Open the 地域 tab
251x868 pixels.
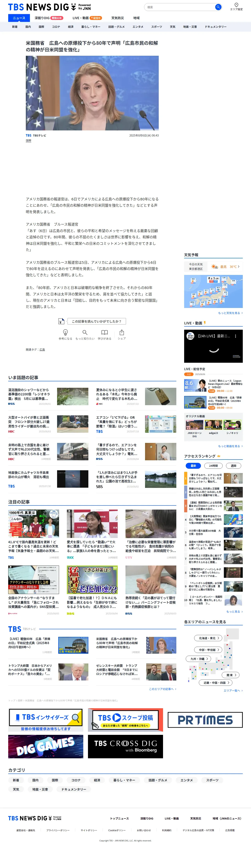[x=136, y=18]
